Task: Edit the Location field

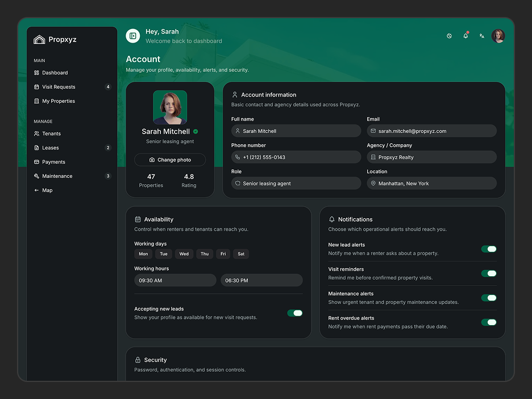Action: (x=431, y=183)
